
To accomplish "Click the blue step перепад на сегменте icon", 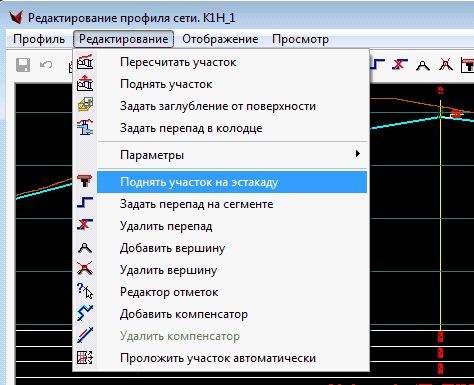I will (85, 202).
